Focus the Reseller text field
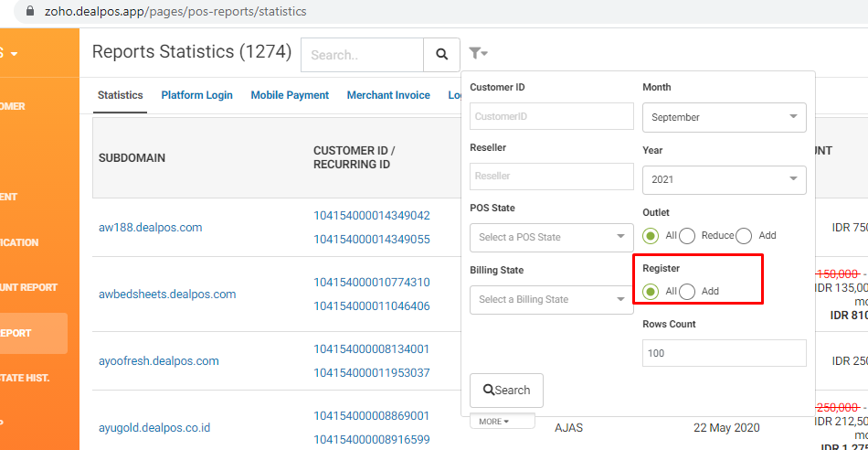This screenshot has height=450, width=868. [x=551, y=176]
